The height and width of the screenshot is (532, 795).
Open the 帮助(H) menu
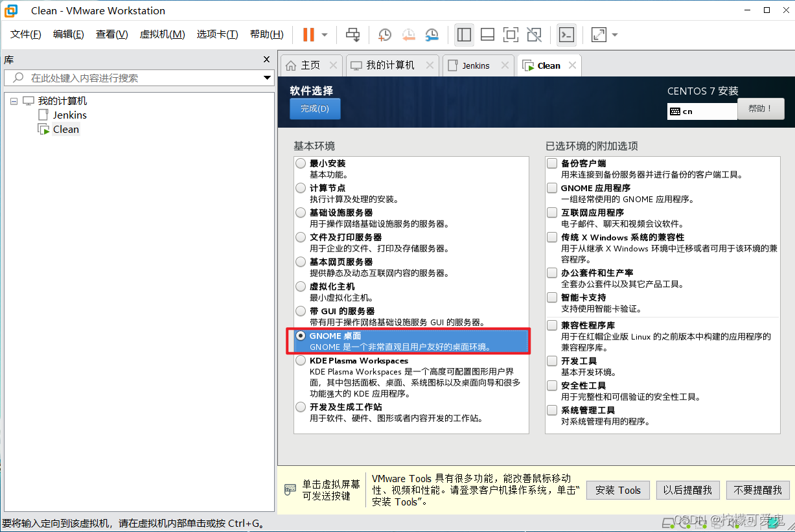(x=266, y=34)
